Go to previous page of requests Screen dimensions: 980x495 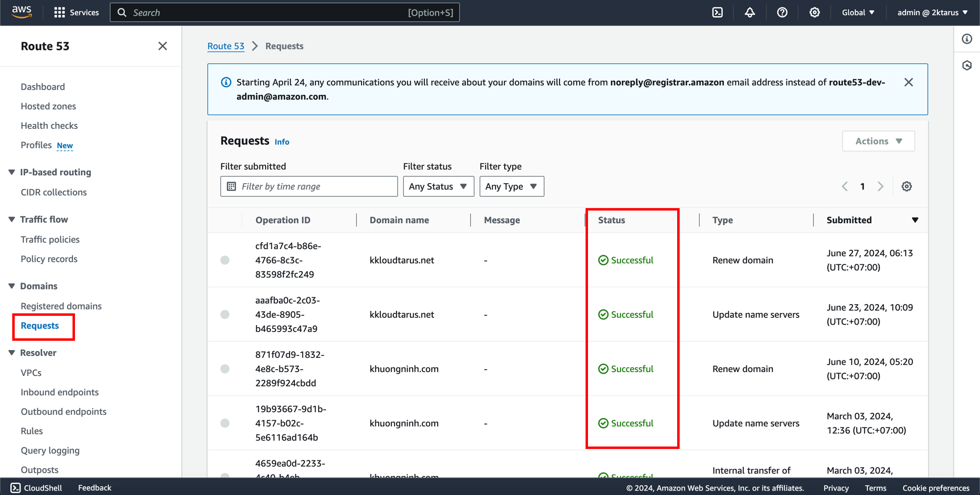(845, 187)
